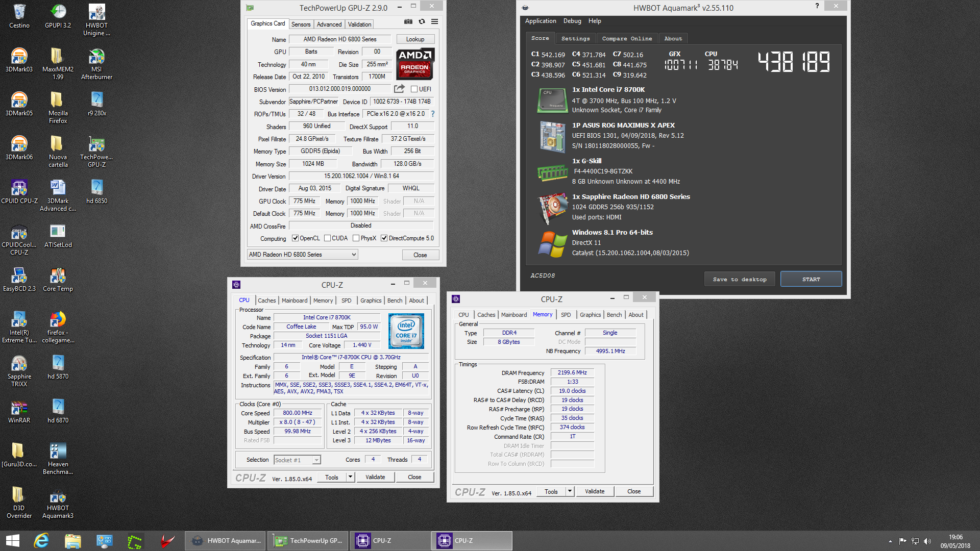The height and width of the screenshot is (551, 980).
Task: Click the BIOS version export share icon
Action: [399, 89]
